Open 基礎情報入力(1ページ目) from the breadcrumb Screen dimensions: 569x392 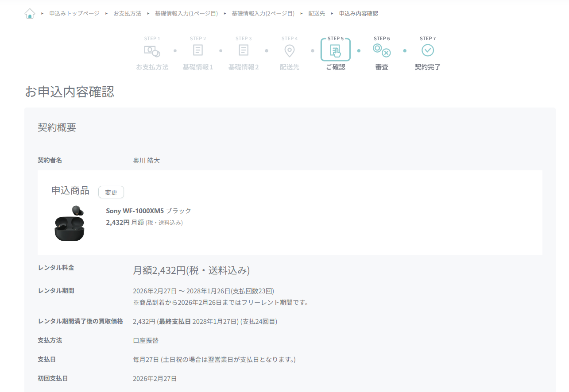point(186,13)
